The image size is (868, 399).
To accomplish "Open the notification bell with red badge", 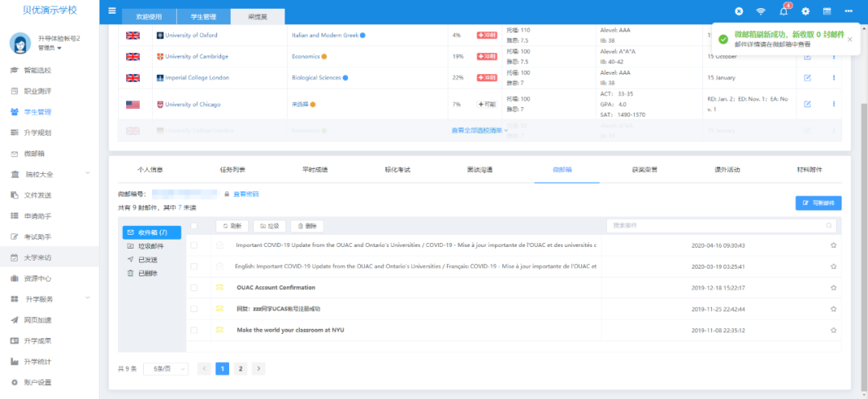I will (784, 10).
